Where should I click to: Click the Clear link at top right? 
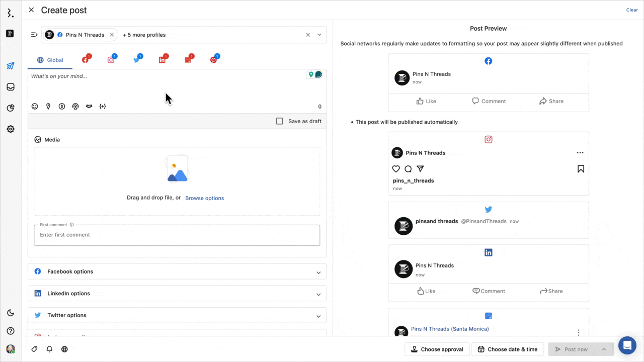click(632, 10)
